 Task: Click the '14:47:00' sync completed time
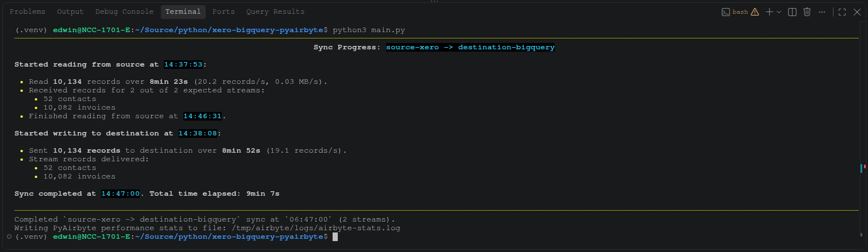click(120, 193)
